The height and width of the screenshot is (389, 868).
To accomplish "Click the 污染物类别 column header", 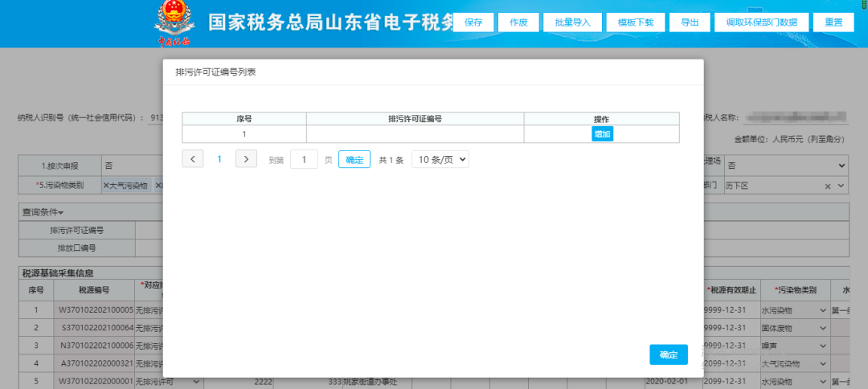I will tap(794, 290).
